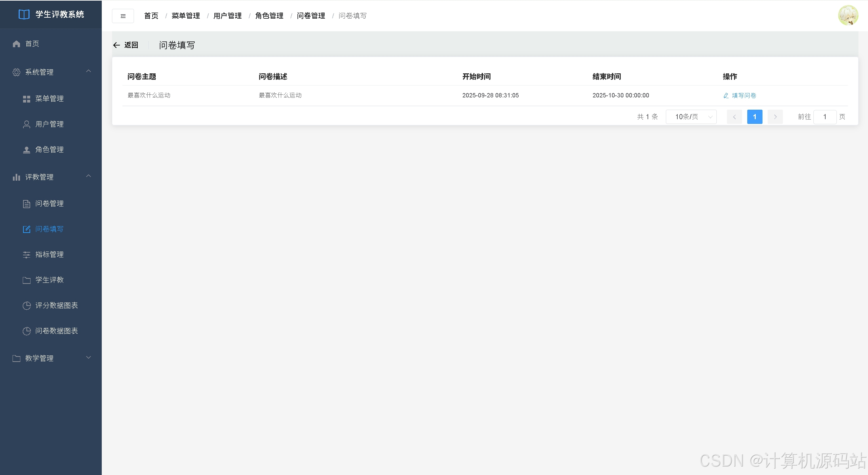Click the sliders icon for 指标管理

click(26, 255)
